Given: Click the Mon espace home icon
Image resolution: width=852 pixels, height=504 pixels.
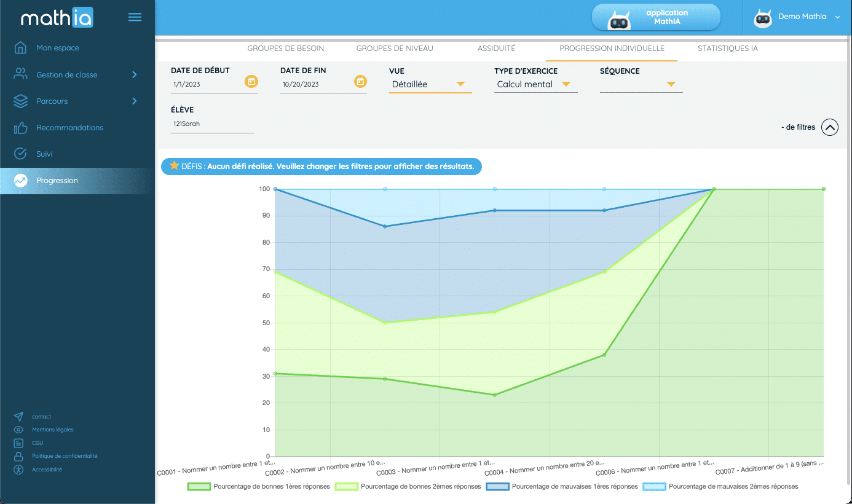Looking at the screenshot, I should pos(20,48).
